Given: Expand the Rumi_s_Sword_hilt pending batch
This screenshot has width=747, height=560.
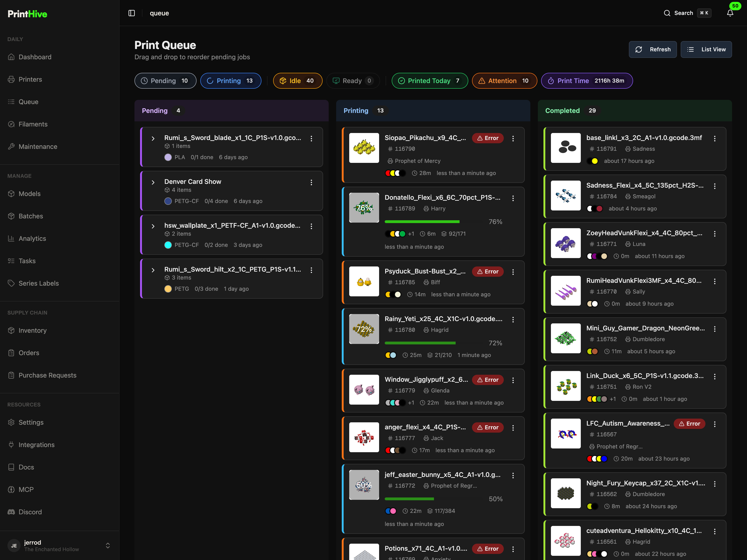Looking at the screenshot, I should tap(153, 270).
